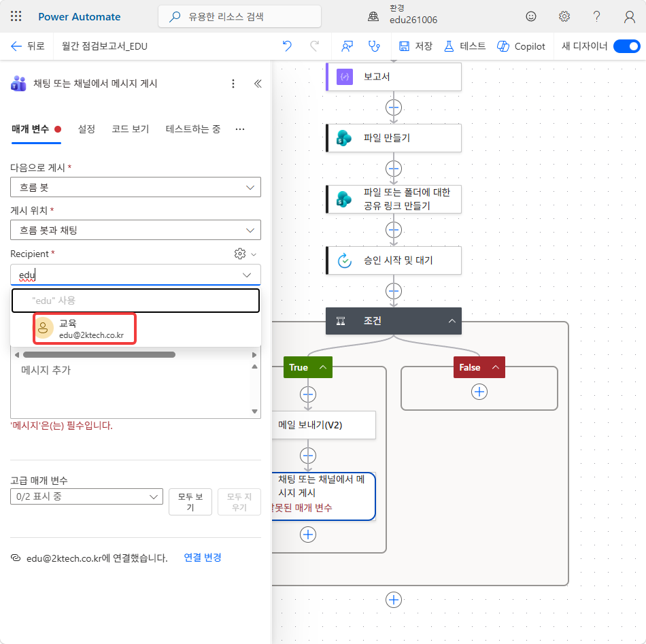Add step below 보고서 with plus icon
This screenshot has width=646, height=644.
[x=394, y=107]
